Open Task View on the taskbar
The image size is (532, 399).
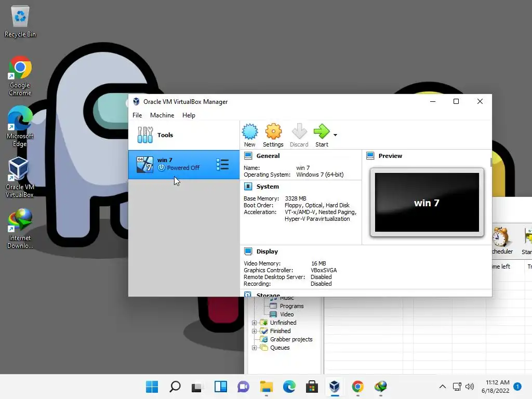click(x=197, y=387)
